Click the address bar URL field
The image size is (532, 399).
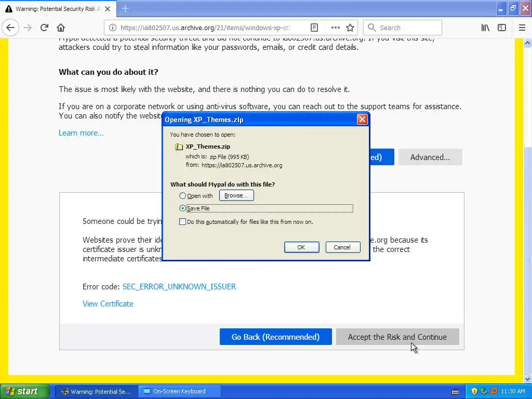205,28
